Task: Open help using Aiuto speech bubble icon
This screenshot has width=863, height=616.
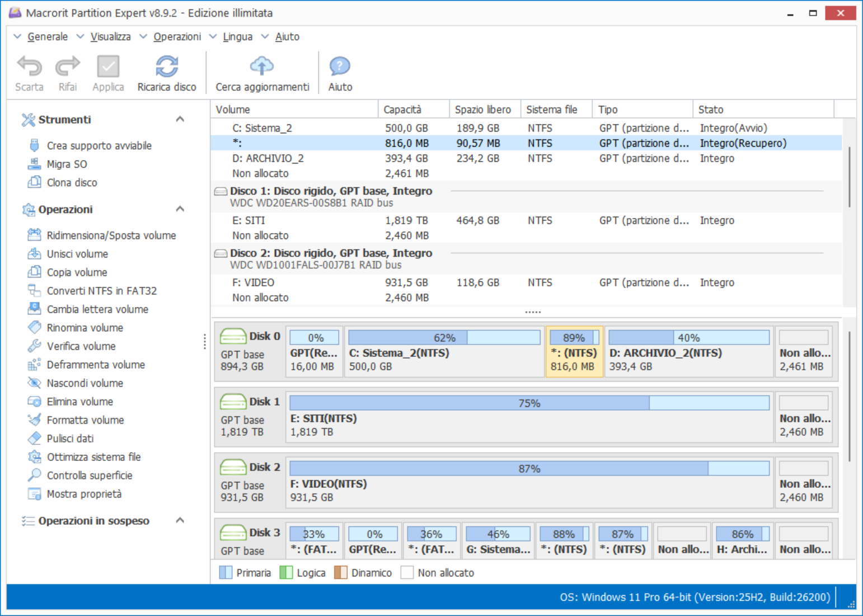Action: coord(340,67)
